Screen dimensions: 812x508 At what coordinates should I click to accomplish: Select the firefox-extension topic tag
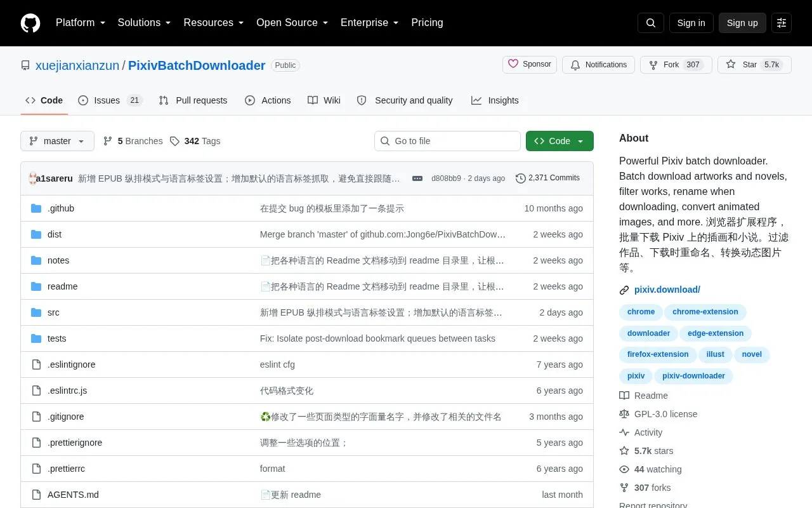pyautogui.click(x=658, y=354)
